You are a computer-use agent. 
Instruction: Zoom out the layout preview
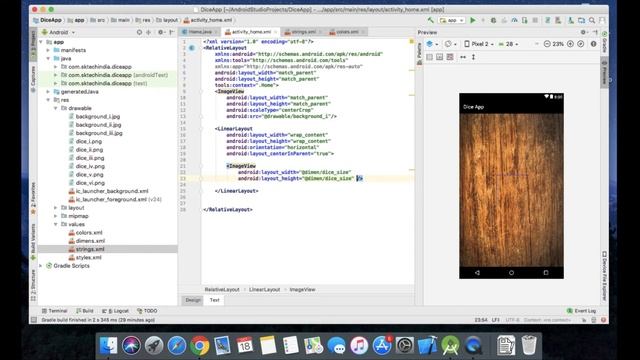(547, 44)
